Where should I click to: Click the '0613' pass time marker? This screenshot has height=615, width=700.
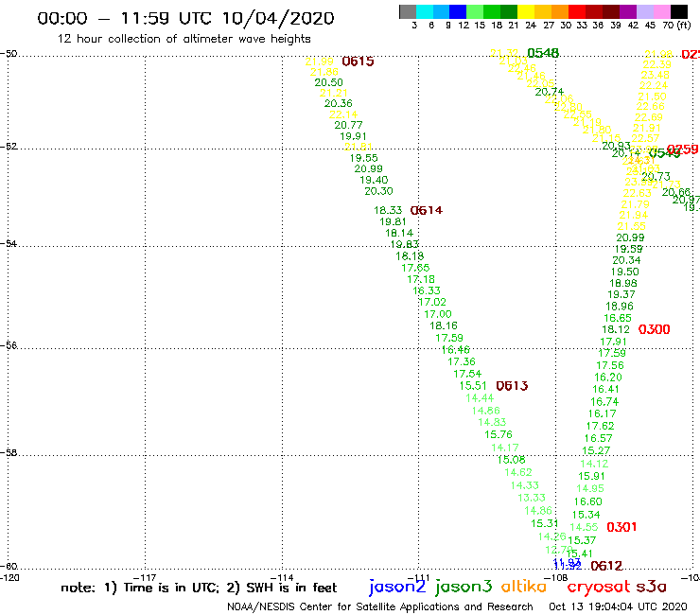(x=512, y=386)
